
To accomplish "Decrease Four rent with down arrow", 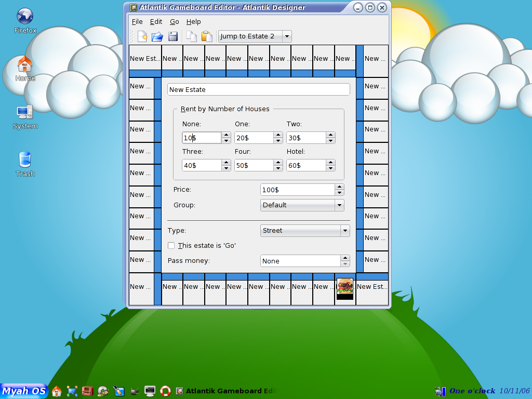I will (278, 168).
